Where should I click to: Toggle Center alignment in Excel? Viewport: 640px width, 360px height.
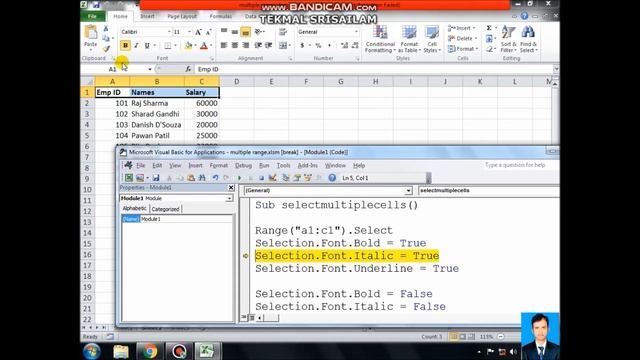pyautogui.click(x=235, y=45)
